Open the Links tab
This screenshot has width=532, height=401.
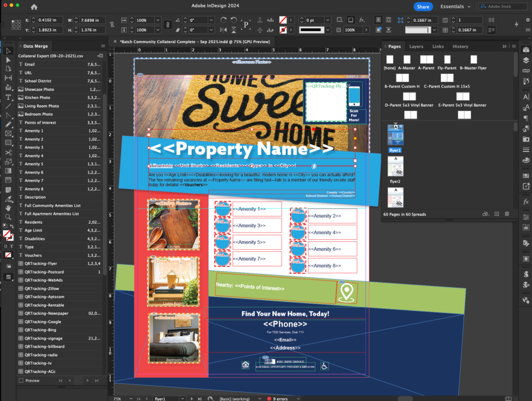[438, 46]
